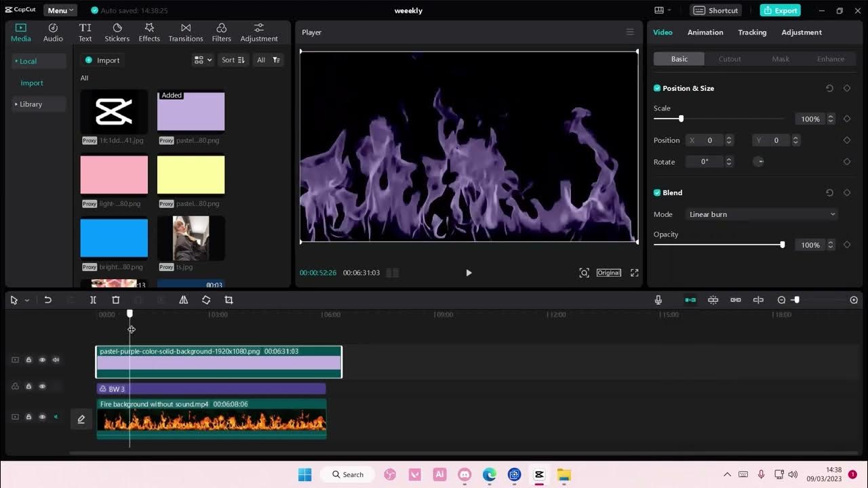Select the Mask sub-tab
This screenshot has width=868, height=488.
point(781,59)
